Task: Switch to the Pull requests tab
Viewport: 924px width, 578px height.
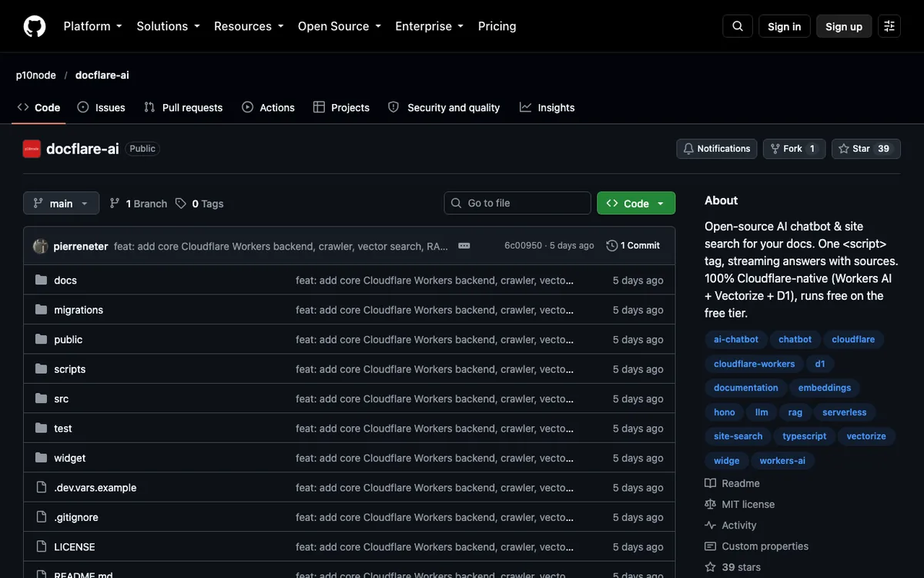Action: 183,108
